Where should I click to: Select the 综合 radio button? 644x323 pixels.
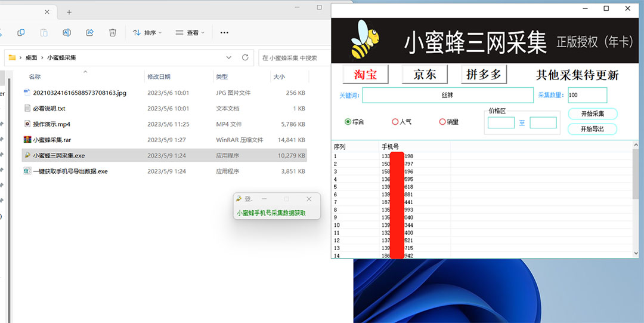348,122
